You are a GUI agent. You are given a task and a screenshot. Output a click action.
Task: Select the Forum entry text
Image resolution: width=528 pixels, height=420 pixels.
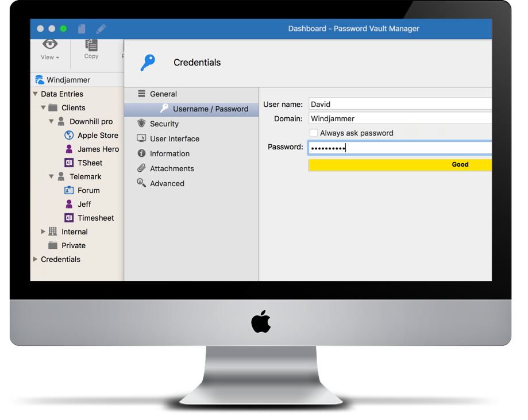88,191
